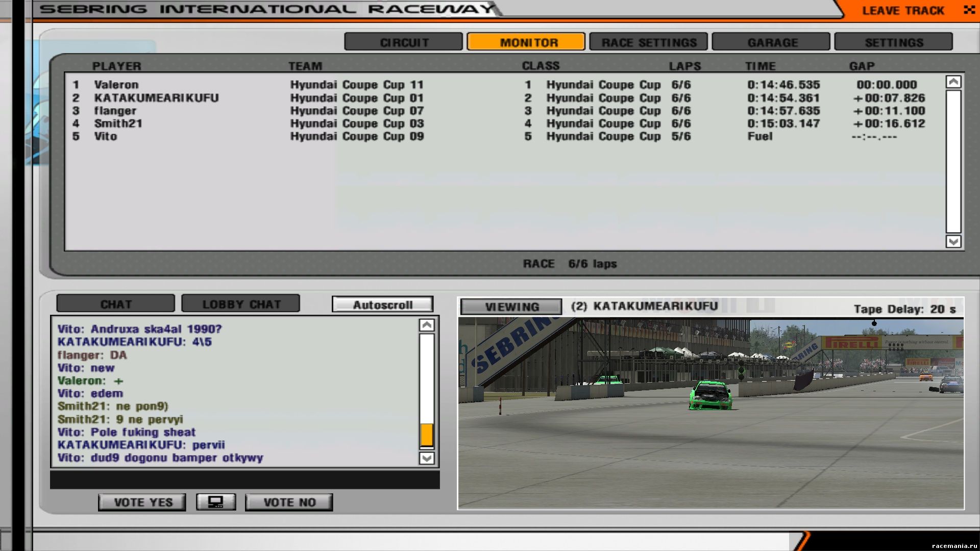Image resolution: width=980 pixels, height=551 pixels.
Task: Click the time 0:14:54.361
Action: coord(783,98)
